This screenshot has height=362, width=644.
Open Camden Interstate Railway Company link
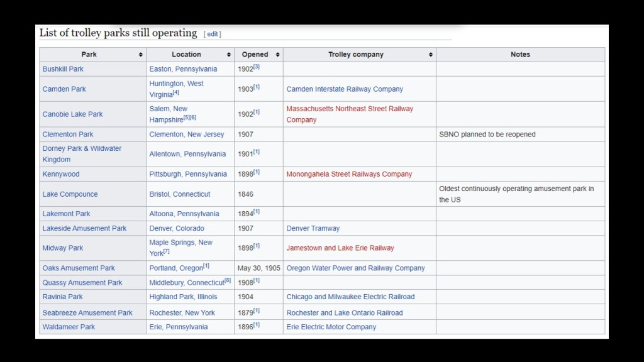tap(345, 89)
